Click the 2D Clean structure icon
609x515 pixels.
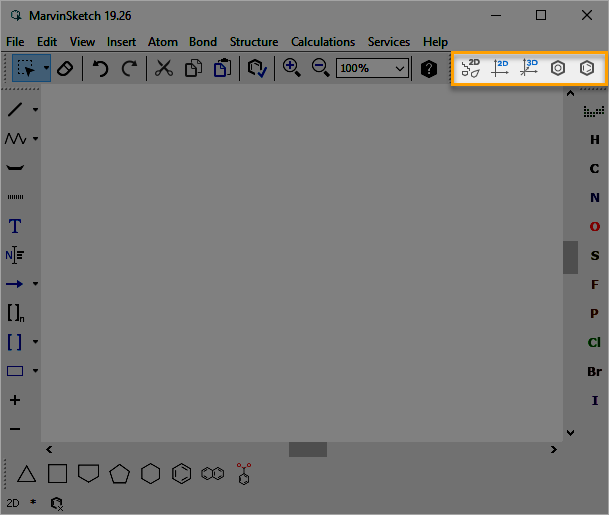[470, 69]
